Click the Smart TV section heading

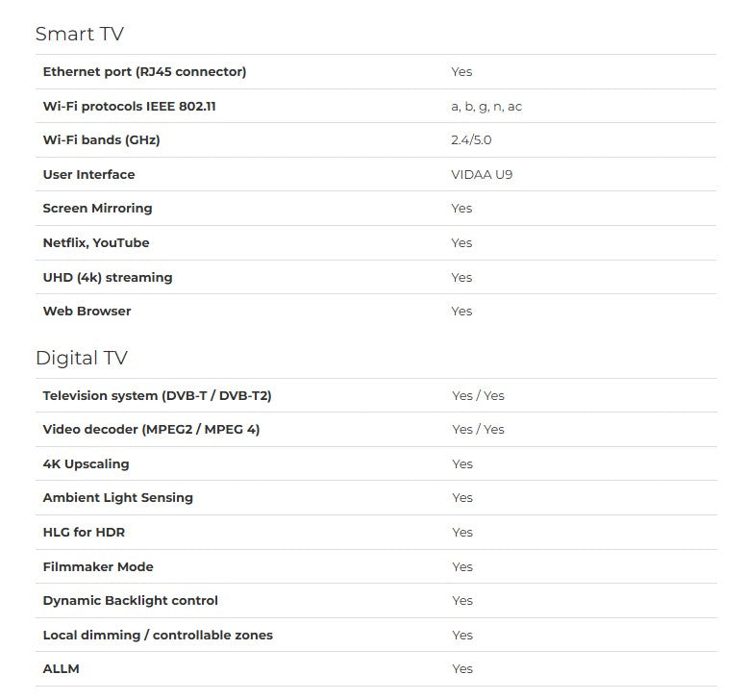tap(80, 35)
